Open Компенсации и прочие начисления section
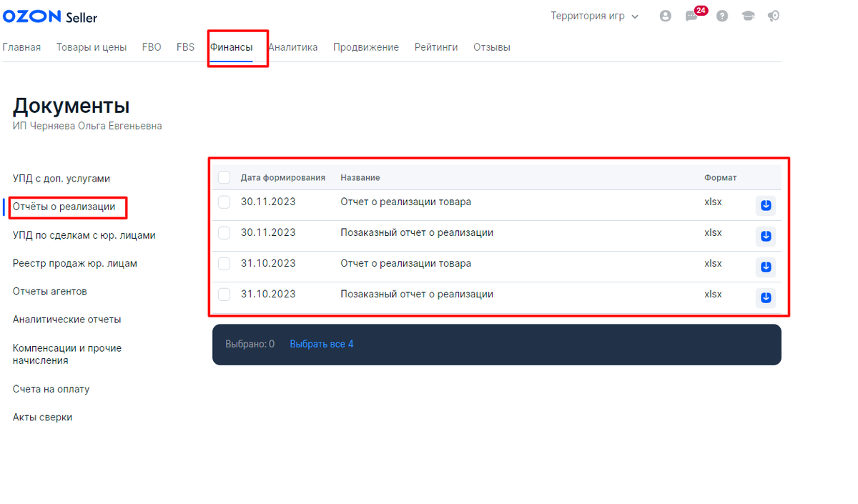 (x=67, y=355)
